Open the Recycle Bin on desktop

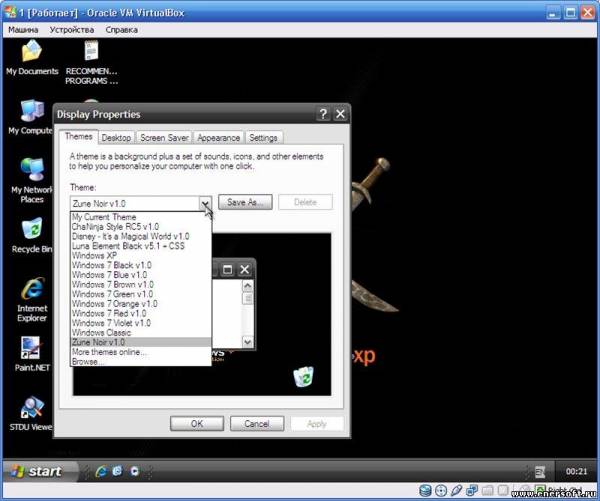click(x=32, y=235)
